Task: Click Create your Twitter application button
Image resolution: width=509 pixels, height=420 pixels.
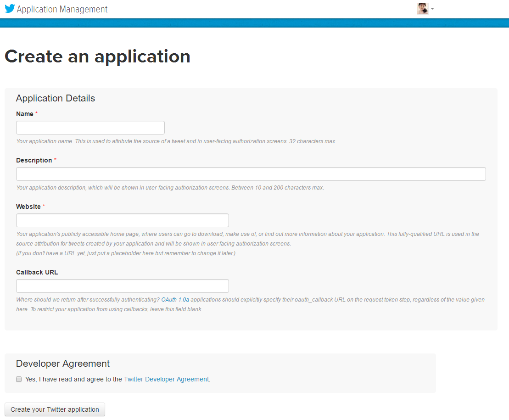Action: point(55,409)
